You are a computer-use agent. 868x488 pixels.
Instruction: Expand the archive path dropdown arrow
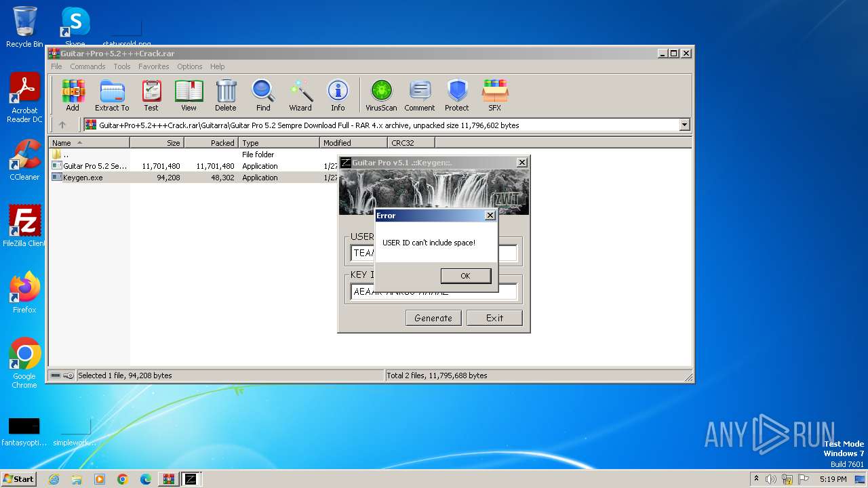684,125
